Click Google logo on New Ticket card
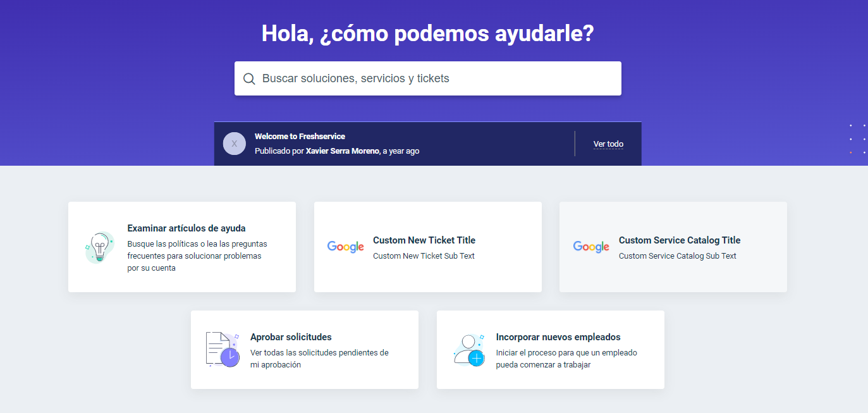The height and width of the screenshot is (413, 868). pyautogui.click(x=346, y=247)
